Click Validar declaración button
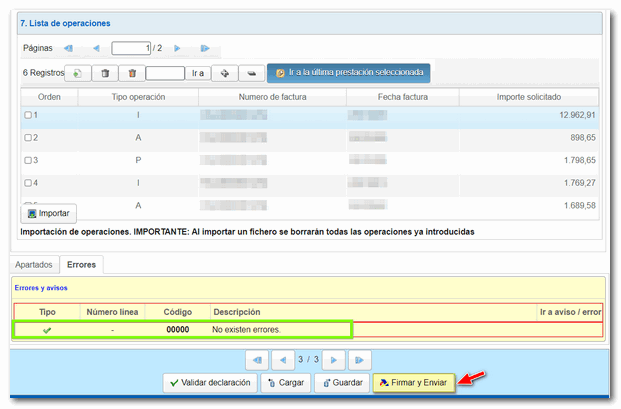Viewport: 621px width, 409px height. tap(209, 382)
